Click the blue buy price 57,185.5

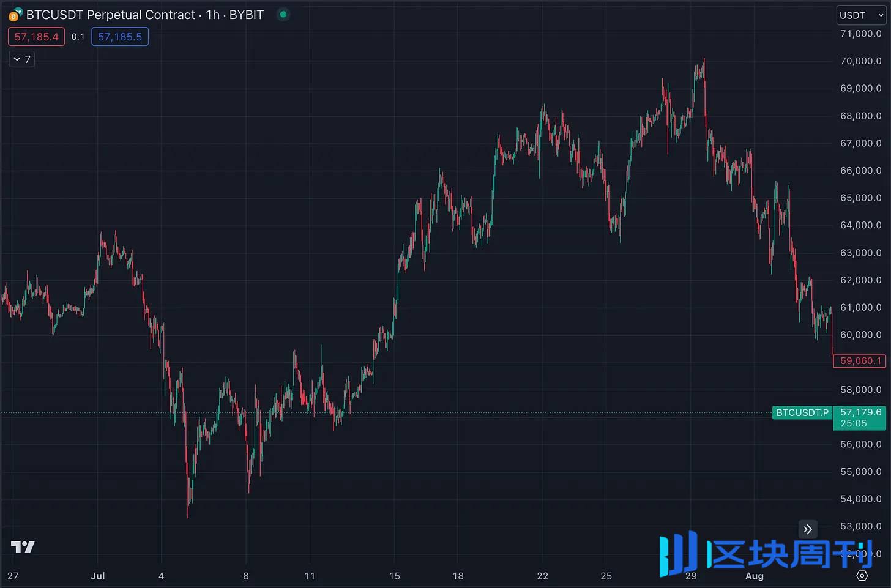click(120, 37)
